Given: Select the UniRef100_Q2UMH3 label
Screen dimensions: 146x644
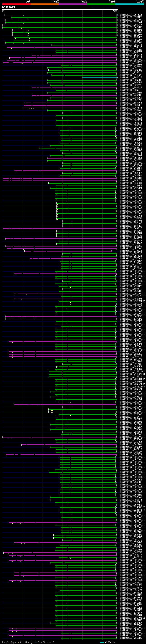Looking at the screenshot, I should click(131, 93).
